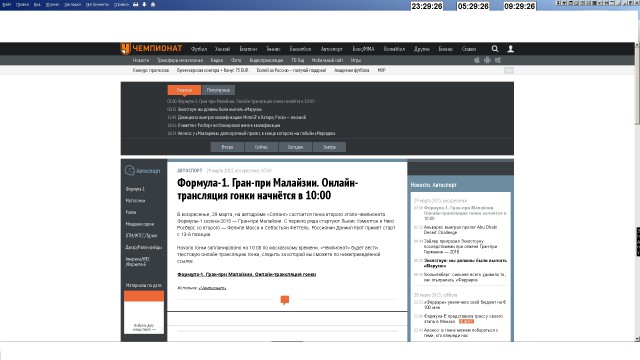The height and width of the screenshot is (360, 640).
Task: Open the Файл browser menu
Action: (7, 4)
